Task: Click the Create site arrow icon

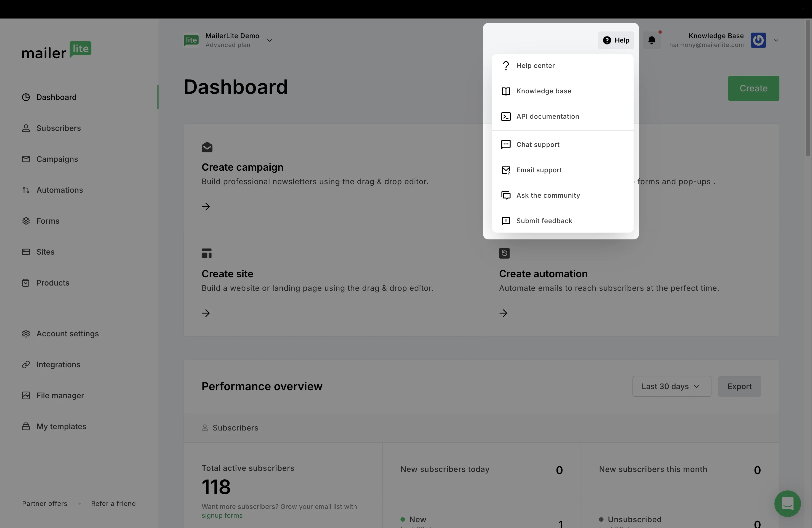Action: pyautogui.click(x=206, y=313)
